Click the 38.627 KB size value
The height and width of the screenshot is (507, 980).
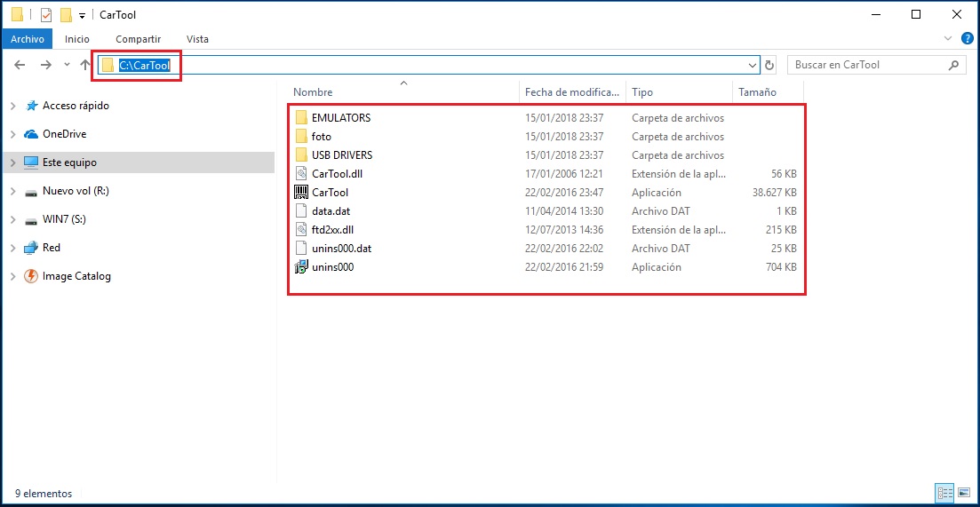click(x=775, y=193)
